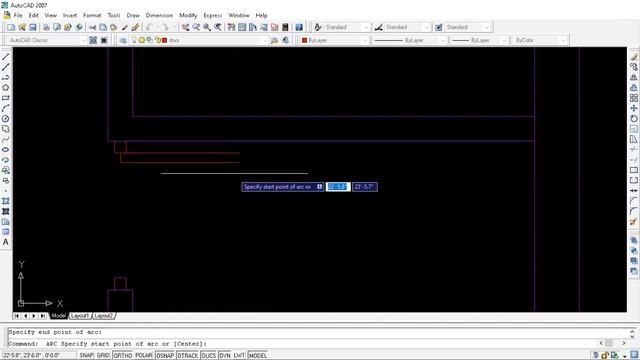Open the Dimension menu
The height and width of the screenshot is (360, 640).
(159, 15)
